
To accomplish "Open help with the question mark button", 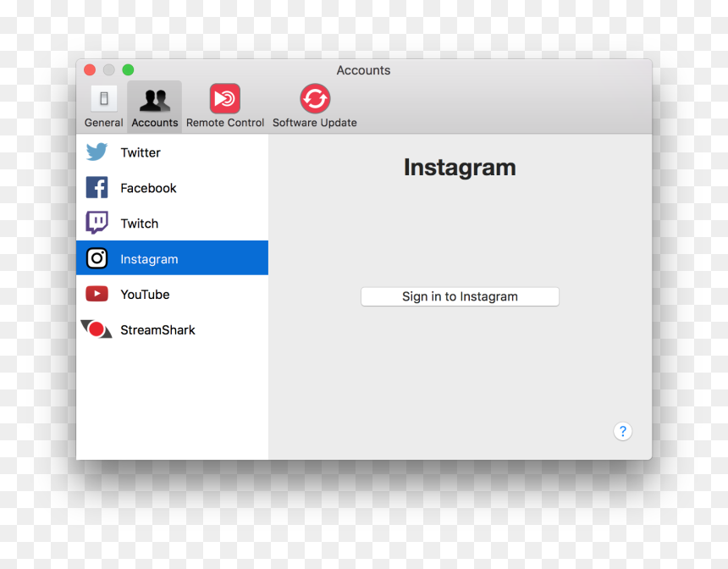I will (x=622, y=431).
